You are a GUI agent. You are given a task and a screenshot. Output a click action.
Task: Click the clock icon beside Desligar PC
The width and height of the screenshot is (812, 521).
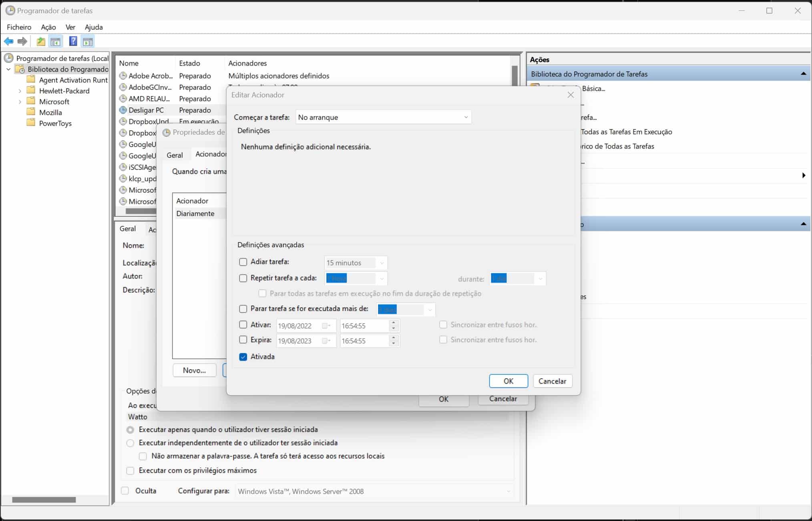click(x=123, y=110)
